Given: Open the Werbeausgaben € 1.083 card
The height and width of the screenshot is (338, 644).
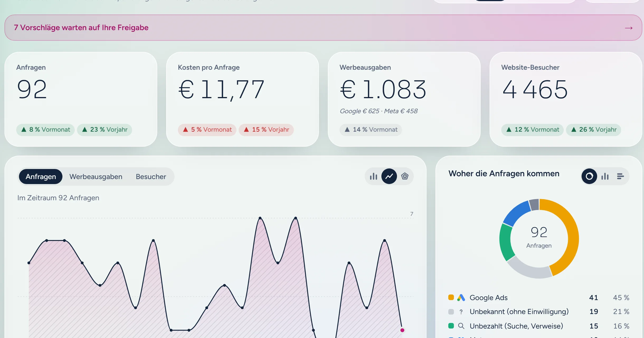Looking at the screenshot, I should [x=404, y=99].
